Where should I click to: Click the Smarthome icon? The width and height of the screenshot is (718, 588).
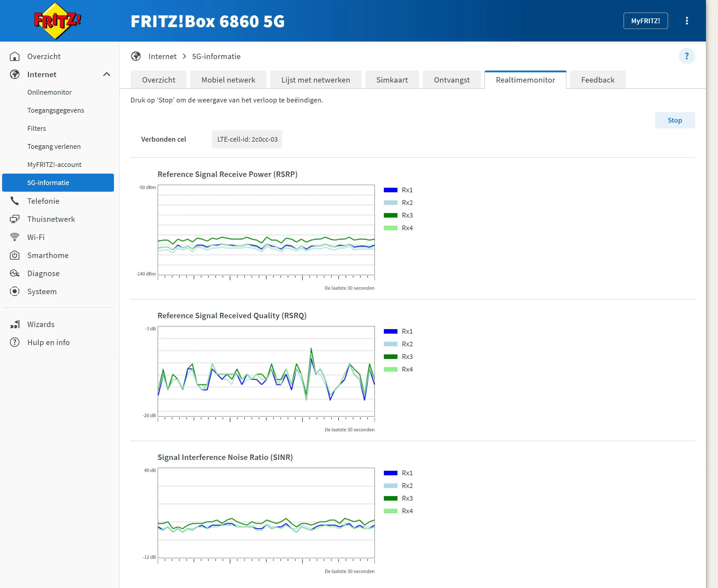coord(14,255)
